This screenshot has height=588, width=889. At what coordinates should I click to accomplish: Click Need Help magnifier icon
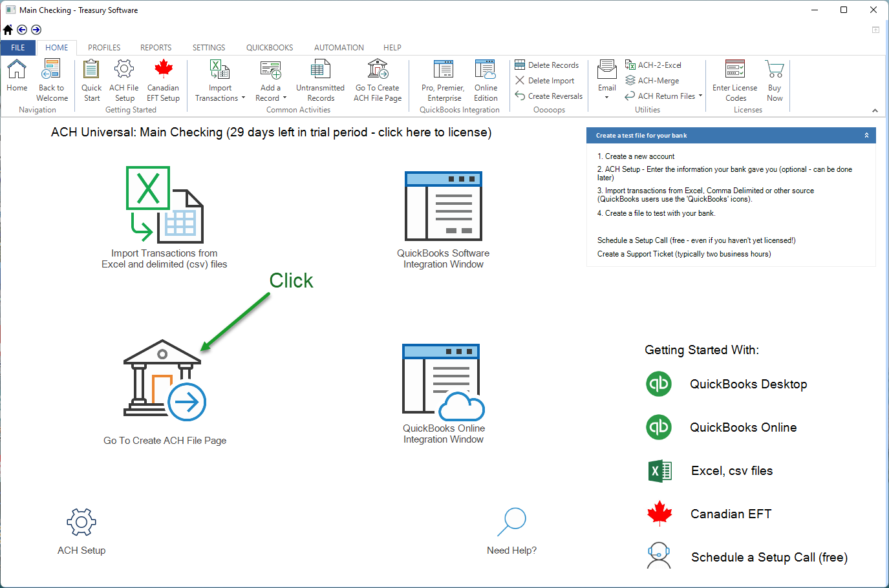511,522
